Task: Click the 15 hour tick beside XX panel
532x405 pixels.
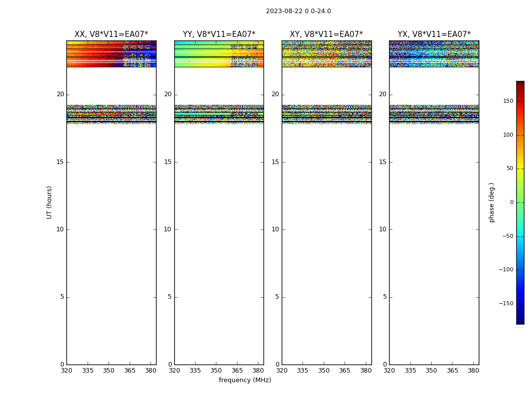Action: click(x=60, y=162)
